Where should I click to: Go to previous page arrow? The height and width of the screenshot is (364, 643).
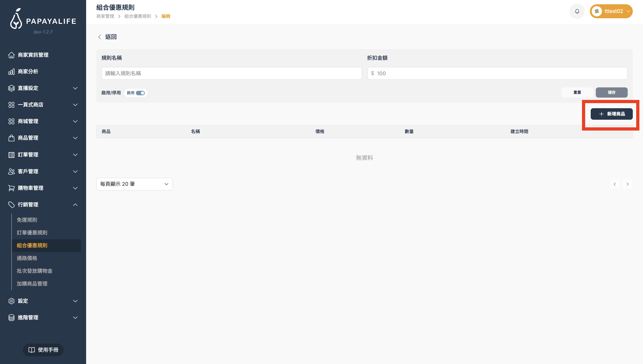coord(615,184)
